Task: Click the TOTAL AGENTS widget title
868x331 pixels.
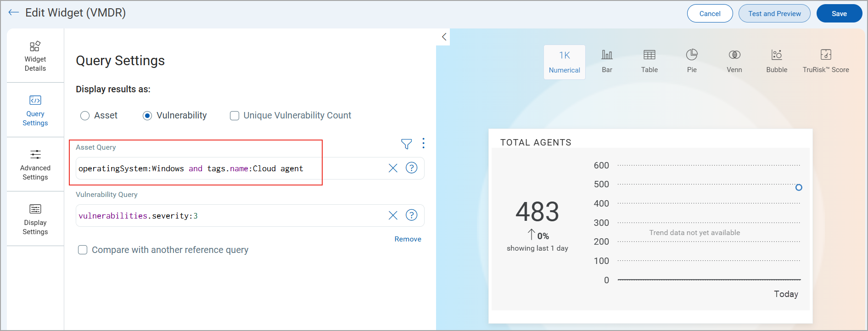Action: 536,143
